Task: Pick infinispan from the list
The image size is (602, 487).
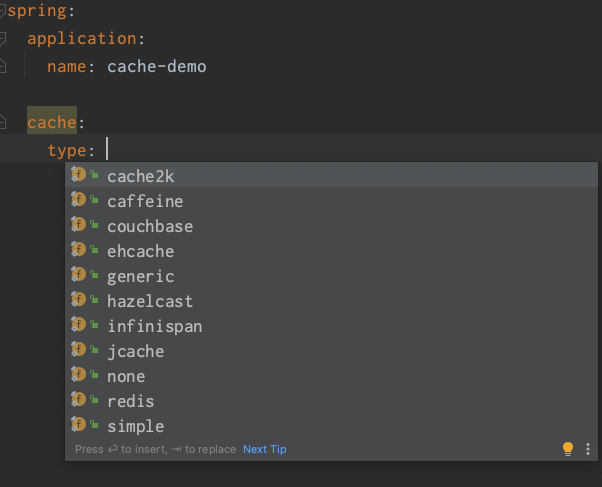Action: point(331,326)
